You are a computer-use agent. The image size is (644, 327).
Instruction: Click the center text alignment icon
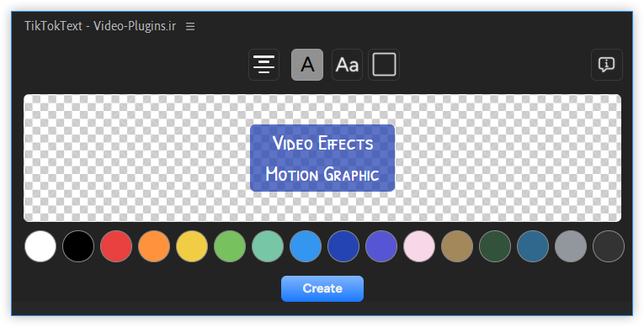[x=263, y=65]
